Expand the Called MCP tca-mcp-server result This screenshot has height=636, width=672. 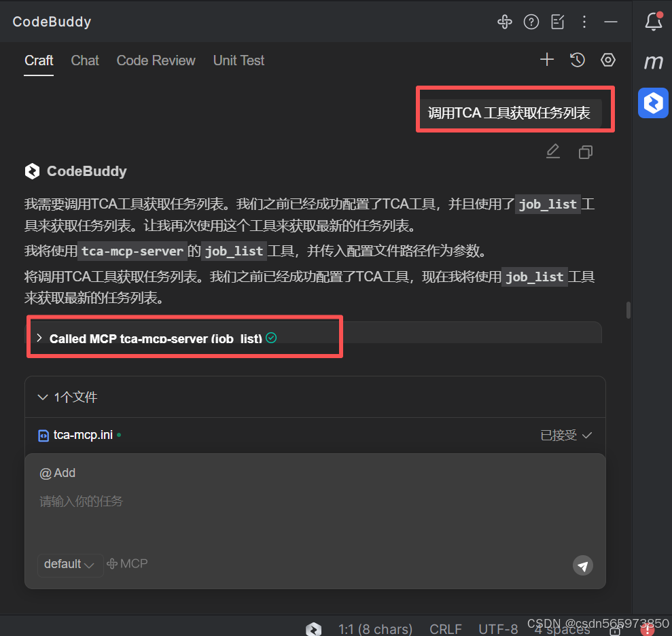[x=39, y=338]
